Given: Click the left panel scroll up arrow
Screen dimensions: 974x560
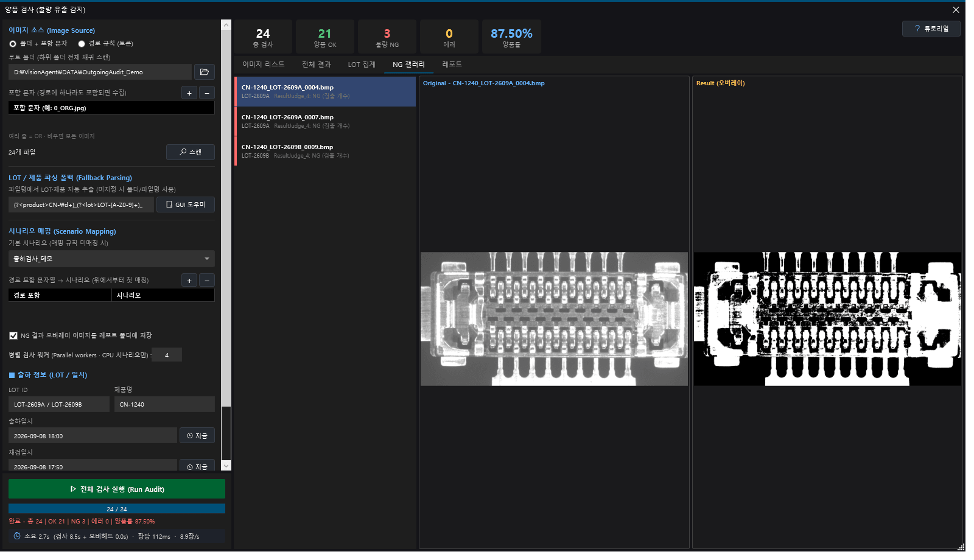Looking at the screenshot, I should click(x=226, y=25).
